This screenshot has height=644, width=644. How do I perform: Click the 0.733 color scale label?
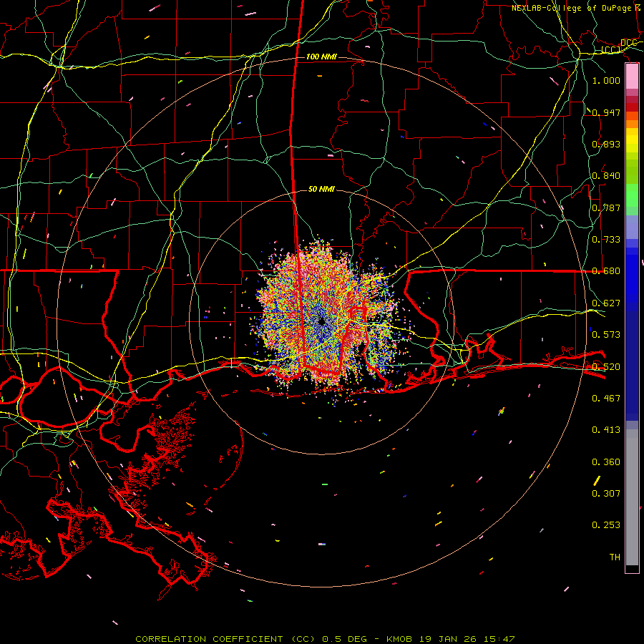(606, 240)
